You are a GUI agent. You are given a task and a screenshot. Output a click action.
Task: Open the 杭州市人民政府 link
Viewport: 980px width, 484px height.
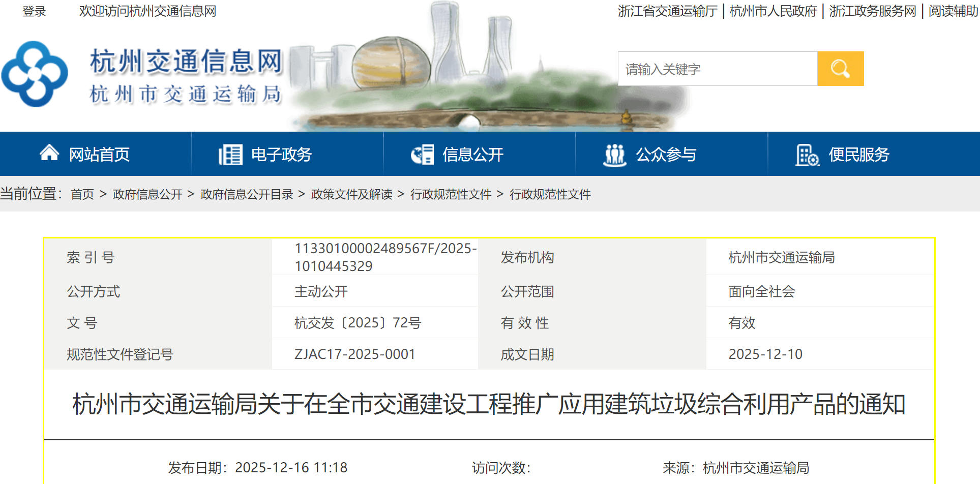coord(773,11)
